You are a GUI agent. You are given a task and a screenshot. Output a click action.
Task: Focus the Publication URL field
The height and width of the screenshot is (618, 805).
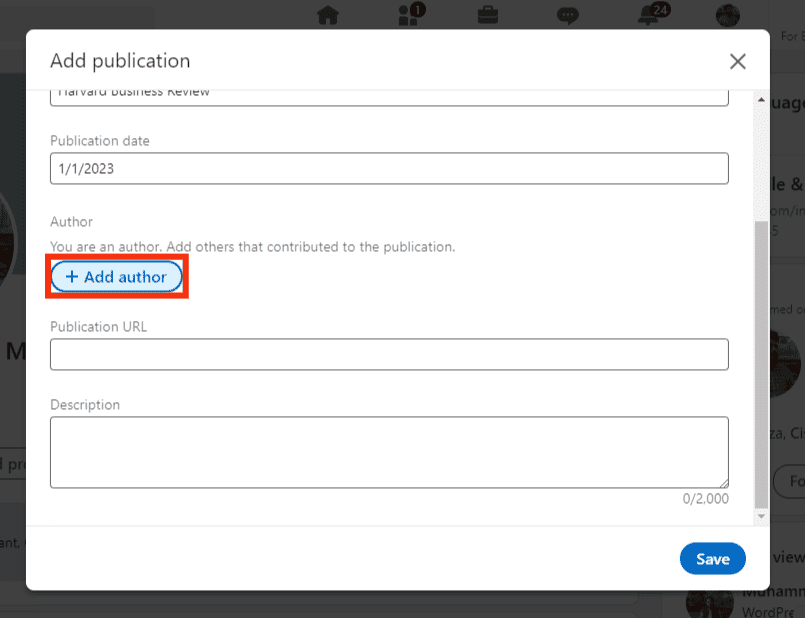coord(389,354)
